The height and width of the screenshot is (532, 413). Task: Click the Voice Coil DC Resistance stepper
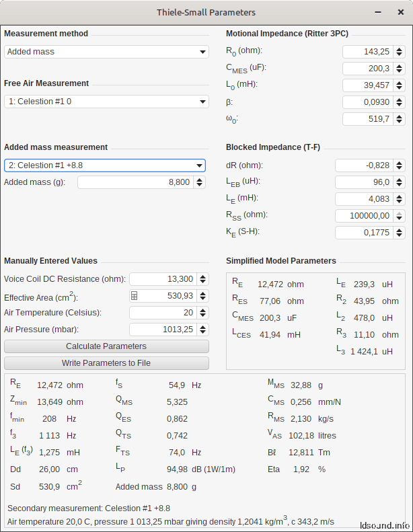click(203, 279)
